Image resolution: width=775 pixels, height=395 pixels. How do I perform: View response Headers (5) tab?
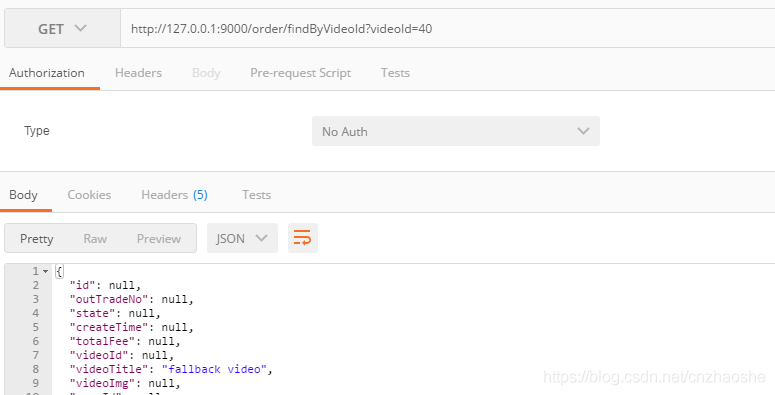tap(174, 195)
